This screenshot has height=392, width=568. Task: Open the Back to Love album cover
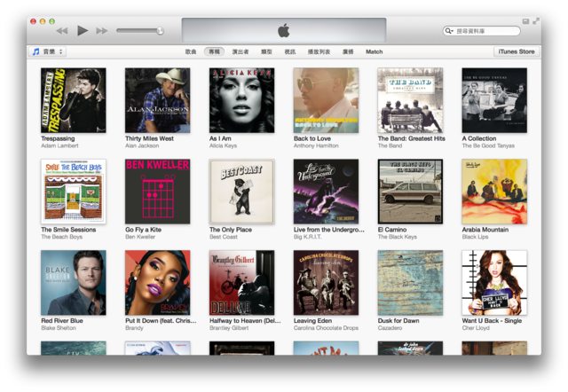326,100
